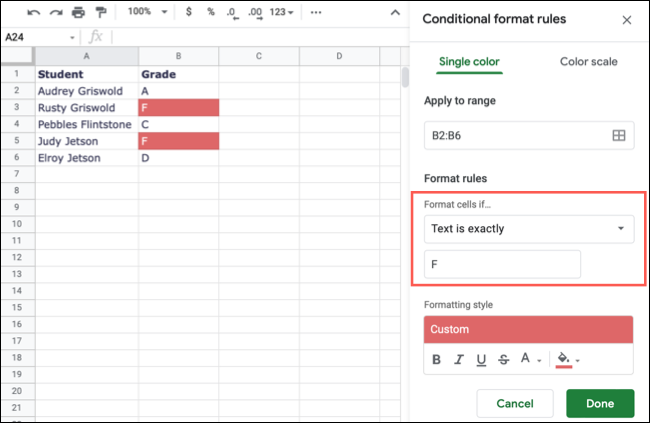
Task: Select the Single color tab
Action: coord(470,62)
